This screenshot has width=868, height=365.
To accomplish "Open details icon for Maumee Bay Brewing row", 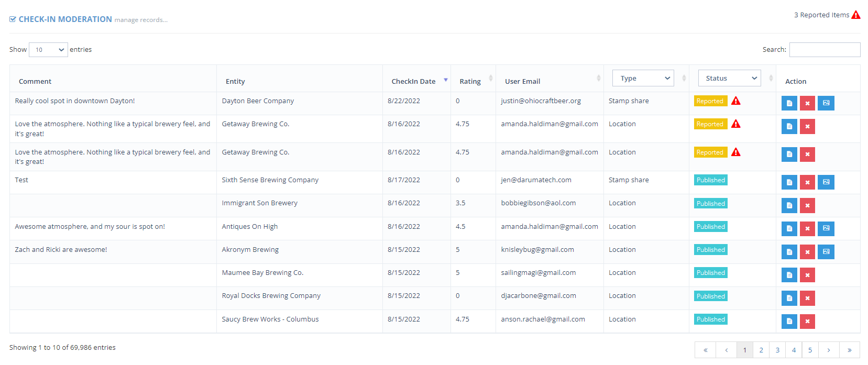I will click(789, 275).
